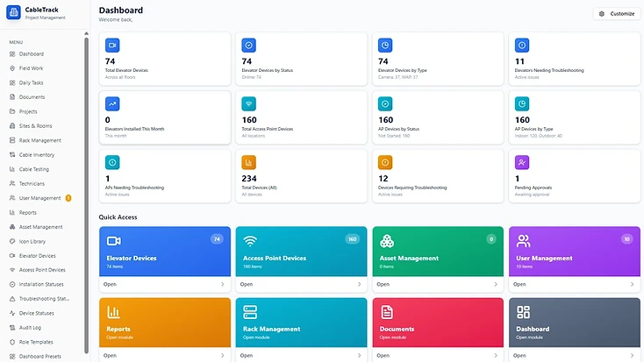Expand the Open chevron under Reports tile
Viewport: 644px width, 362px height.
point(223,356)
